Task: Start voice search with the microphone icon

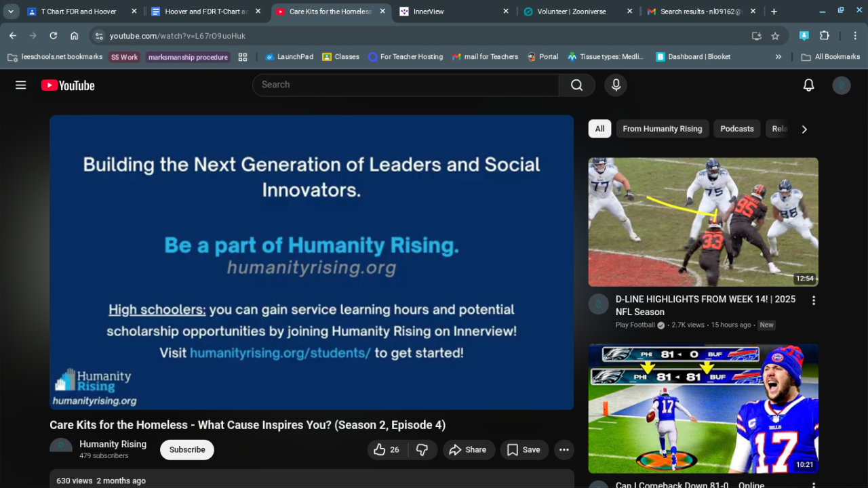Action: [x=616, y=85]
